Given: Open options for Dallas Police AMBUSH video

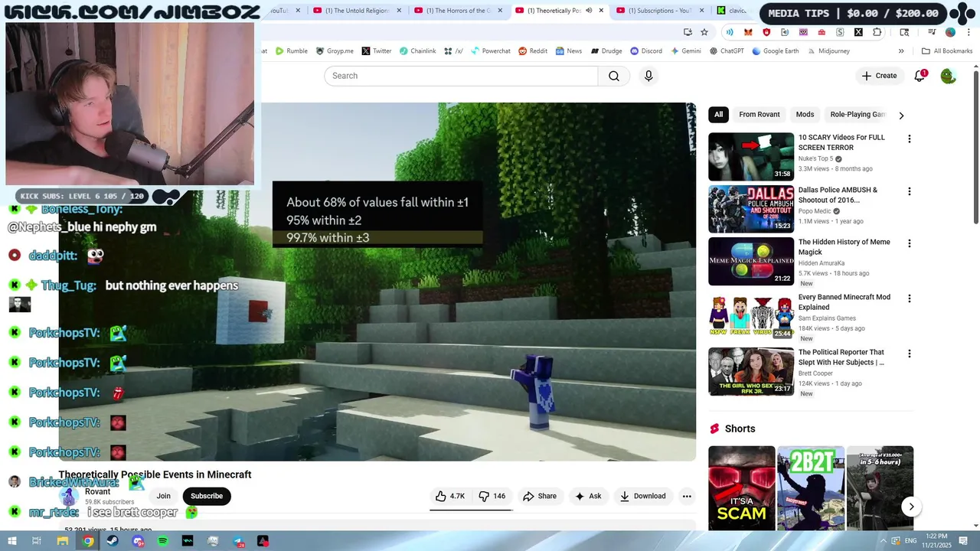Looking at the screenshot, I should pyautogui.click(x=909, y=191).
